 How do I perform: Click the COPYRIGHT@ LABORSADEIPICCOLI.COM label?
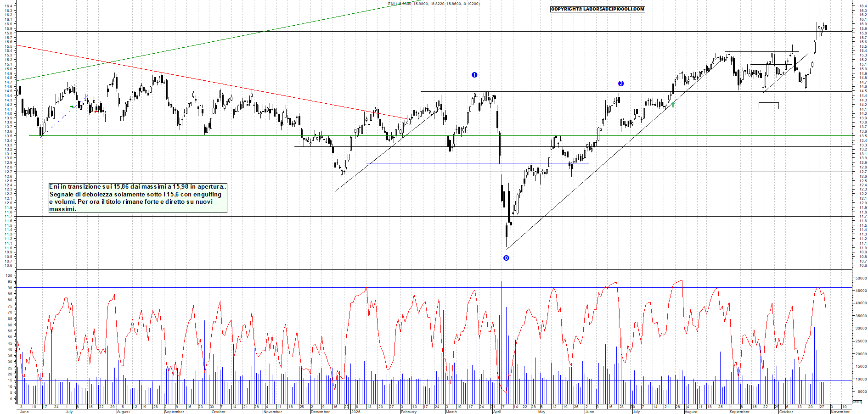(597, 9)
